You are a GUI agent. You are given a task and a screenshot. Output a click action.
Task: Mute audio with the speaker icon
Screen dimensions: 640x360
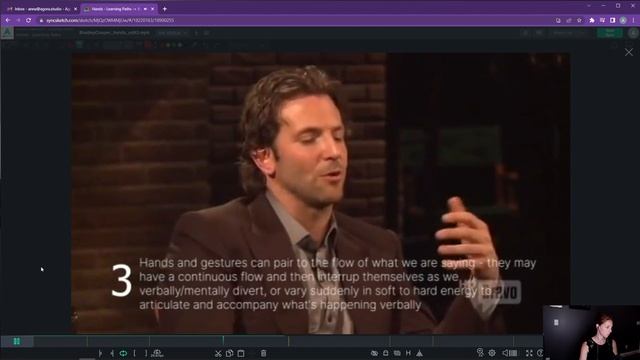(506, 353)
